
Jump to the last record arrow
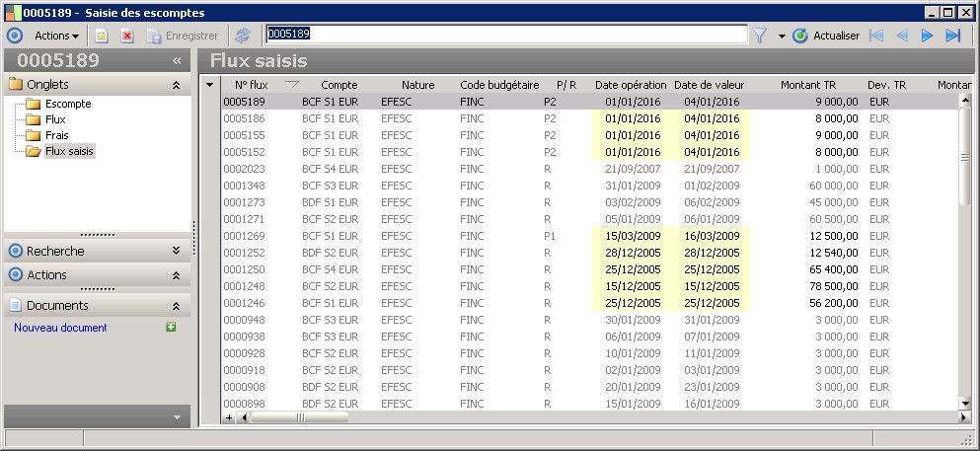[x=952, y=36]
